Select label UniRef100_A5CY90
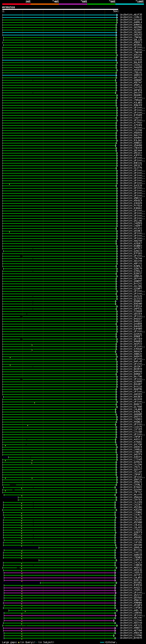The image size is (146, 644). (x=131, y=617)
